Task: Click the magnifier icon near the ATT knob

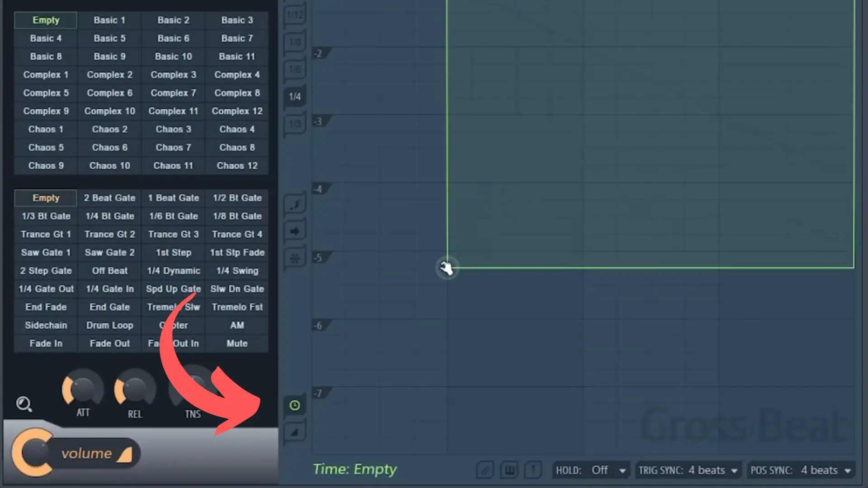Action: [x=24, y=404]
